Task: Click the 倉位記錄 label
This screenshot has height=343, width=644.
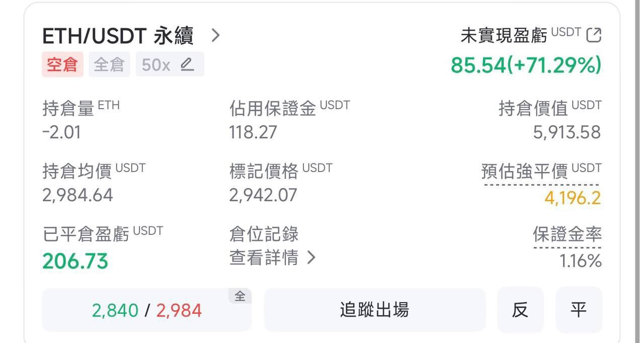Action: [x=264, y=234]
